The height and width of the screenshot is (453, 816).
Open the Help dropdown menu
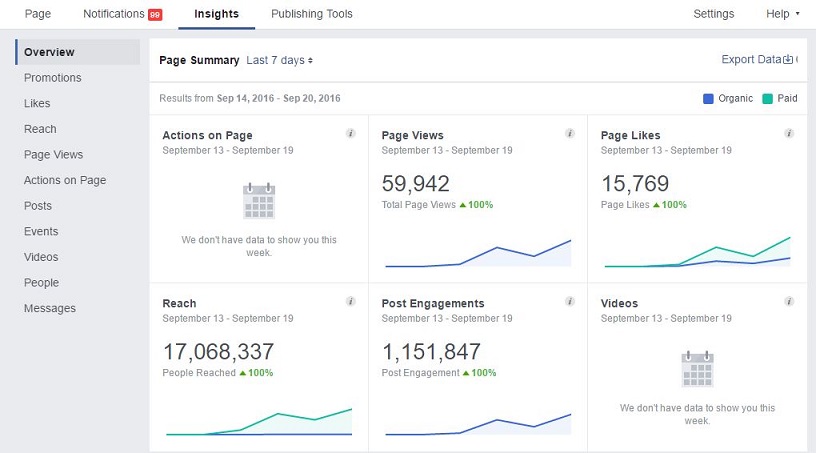tap(782, 14)
